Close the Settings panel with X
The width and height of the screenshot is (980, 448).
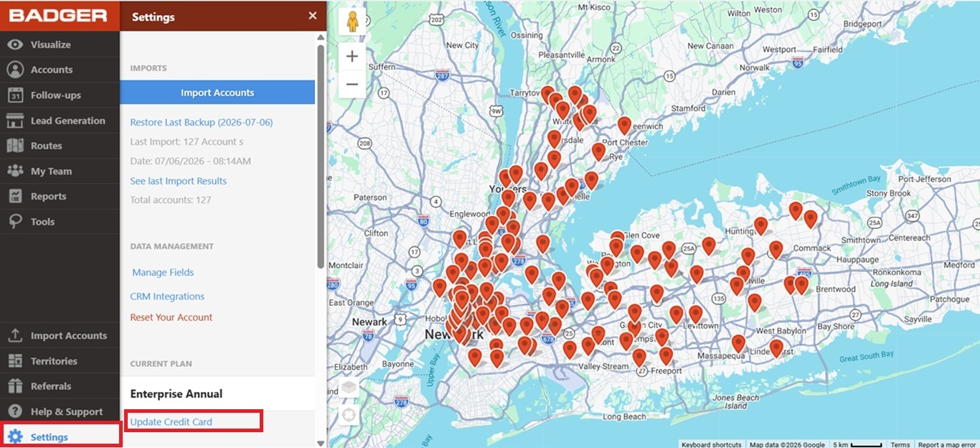coord(312,16)
